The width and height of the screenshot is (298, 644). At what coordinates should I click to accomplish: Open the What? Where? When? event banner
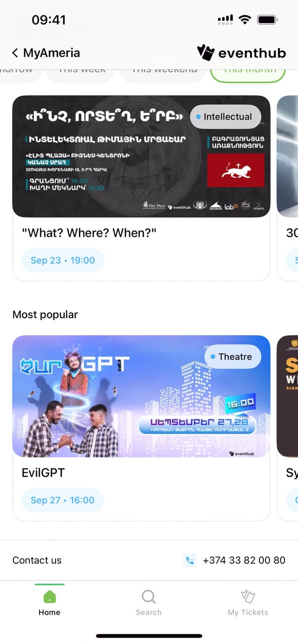click(x=141, y=156)
